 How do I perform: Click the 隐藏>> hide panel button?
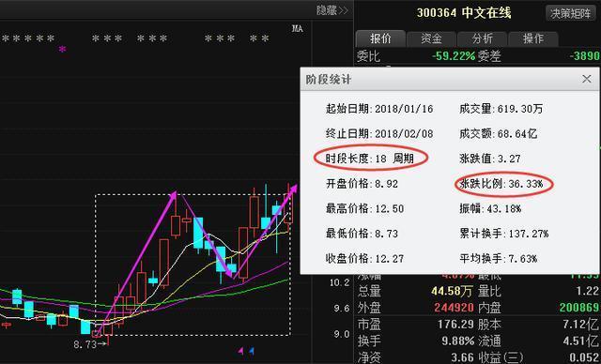331,10
